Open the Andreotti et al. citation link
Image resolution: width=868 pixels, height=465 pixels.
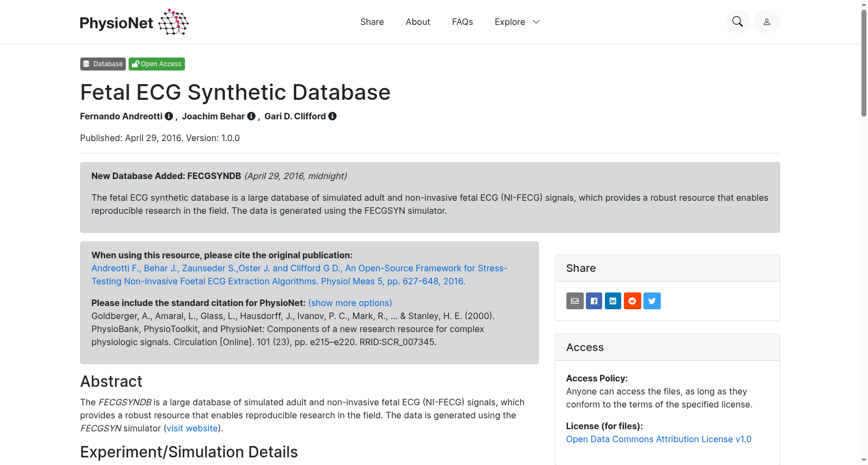click(299, 275)
